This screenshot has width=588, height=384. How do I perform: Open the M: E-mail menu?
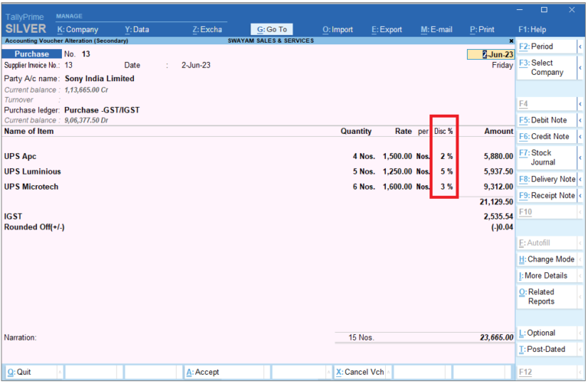tap(436, 29)
